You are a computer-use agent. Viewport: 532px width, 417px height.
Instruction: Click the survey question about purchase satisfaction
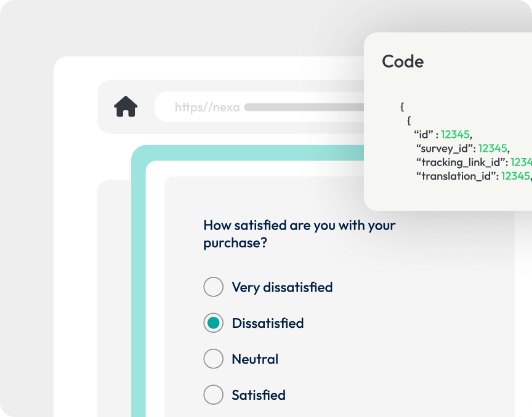coord(299,234)
